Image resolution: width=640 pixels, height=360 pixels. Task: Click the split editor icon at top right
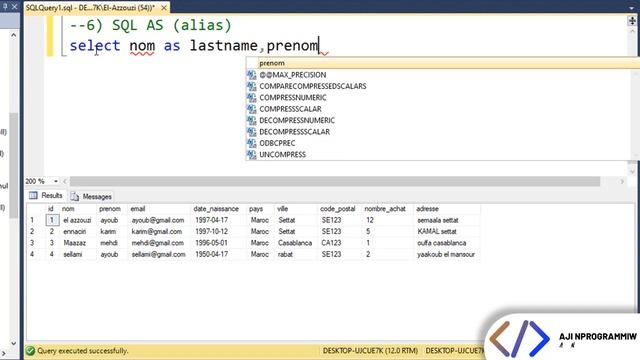click(632, 20)
